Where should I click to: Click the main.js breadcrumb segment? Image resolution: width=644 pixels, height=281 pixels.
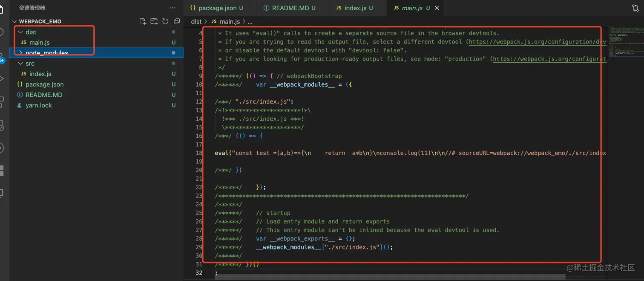point(230,21)
